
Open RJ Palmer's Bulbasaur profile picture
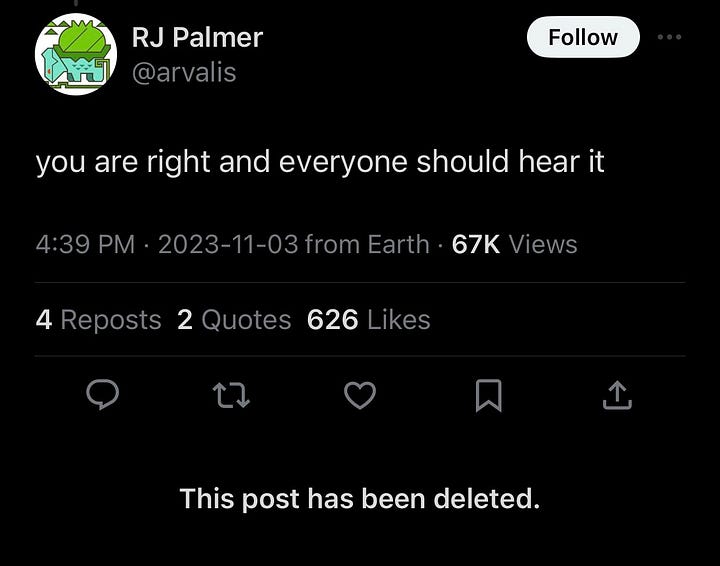click(76, 54)
